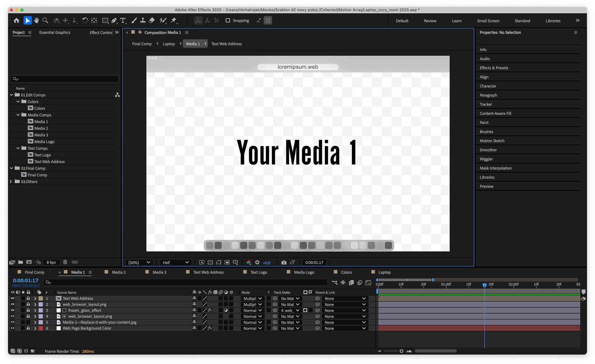Select the Horizontal Type tool
This screenshot has width=595, height=364.
pyautogui.click(x=123, y=20)
